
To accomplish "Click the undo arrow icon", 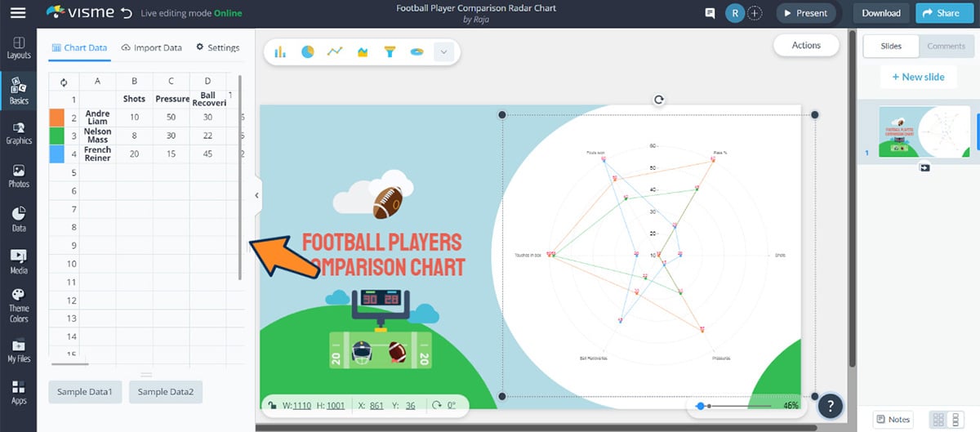I will pos(125,13).
